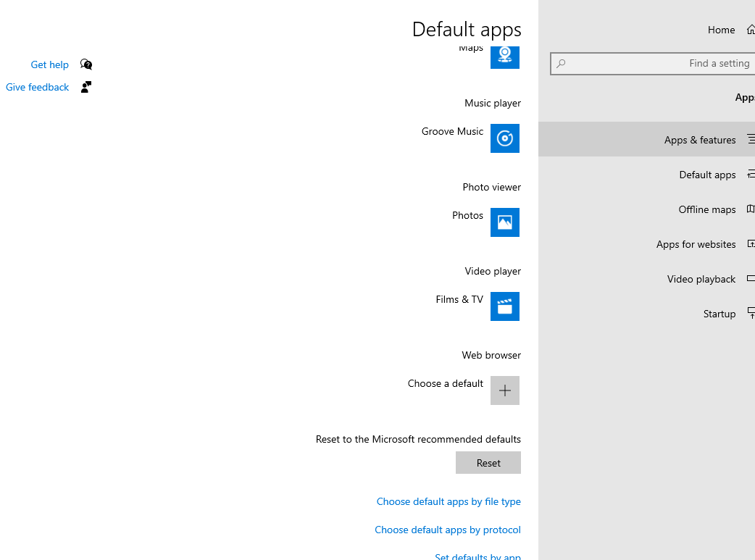755x560 pixels.
Task: Click the Photo viewer heading
Action: click(491, 187)
